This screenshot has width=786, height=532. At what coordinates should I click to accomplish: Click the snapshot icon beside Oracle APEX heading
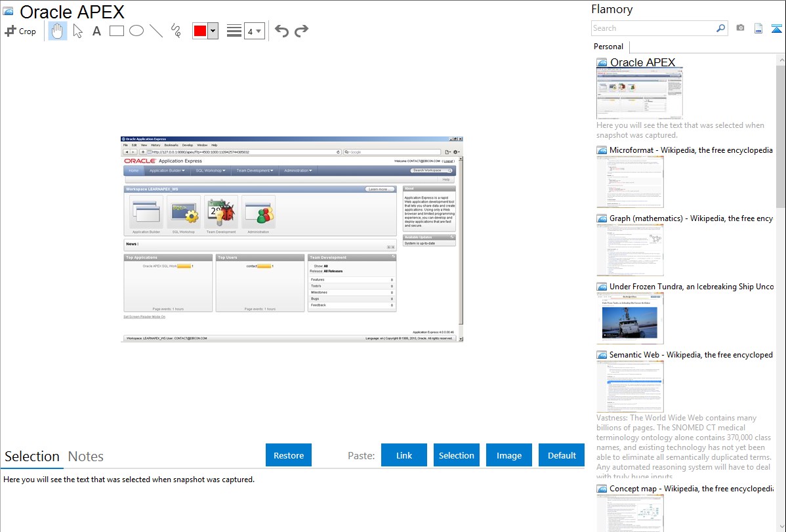click(8, 11)
